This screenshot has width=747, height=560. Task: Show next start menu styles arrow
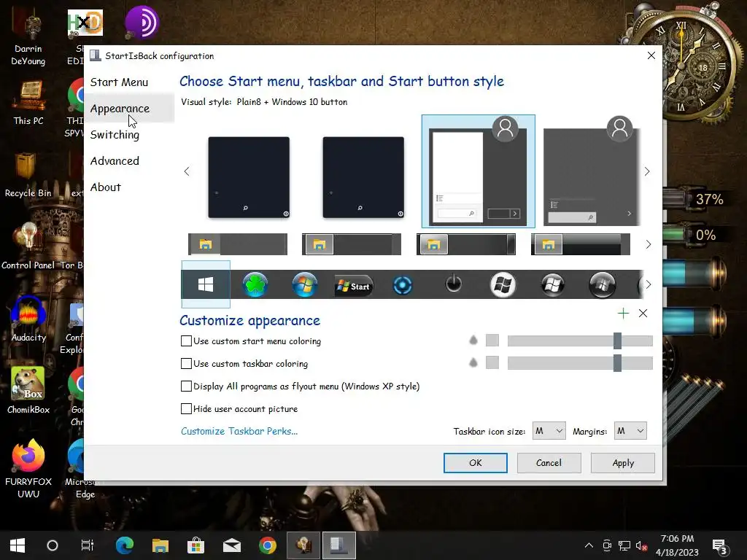point(647,171)
